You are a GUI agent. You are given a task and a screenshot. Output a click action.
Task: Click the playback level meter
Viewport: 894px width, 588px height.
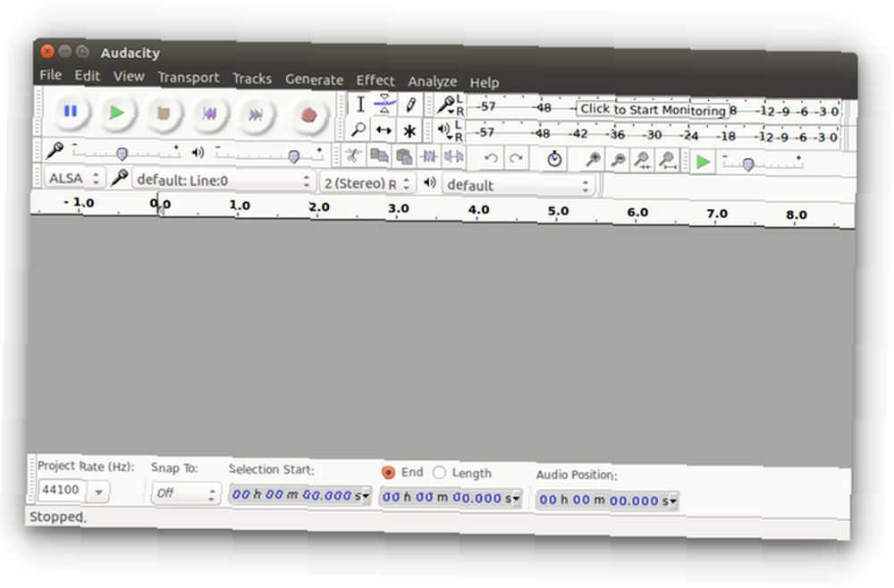pos(654,135)
